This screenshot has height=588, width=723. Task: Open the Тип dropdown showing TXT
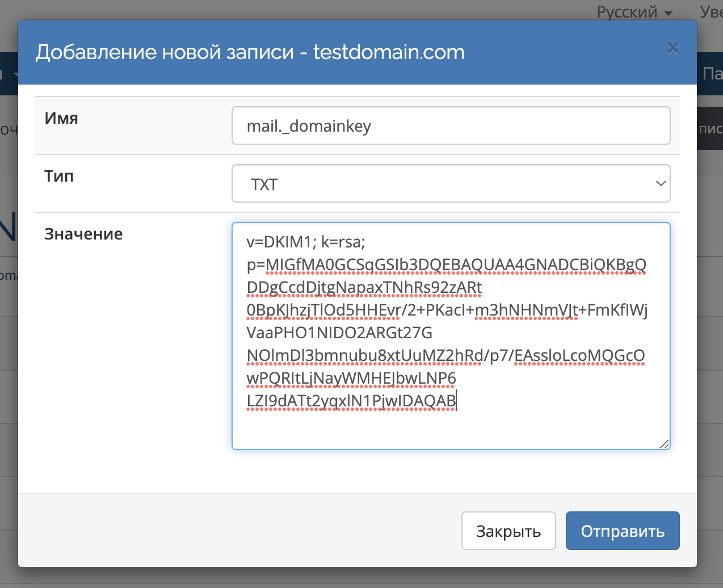point(451,183)
